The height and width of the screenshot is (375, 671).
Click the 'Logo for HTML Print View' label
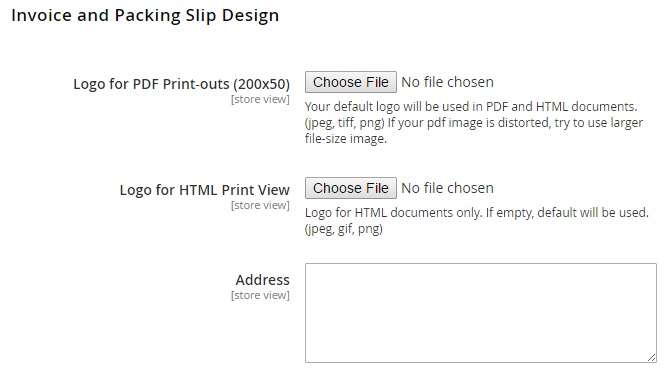(x=205, y=190)
